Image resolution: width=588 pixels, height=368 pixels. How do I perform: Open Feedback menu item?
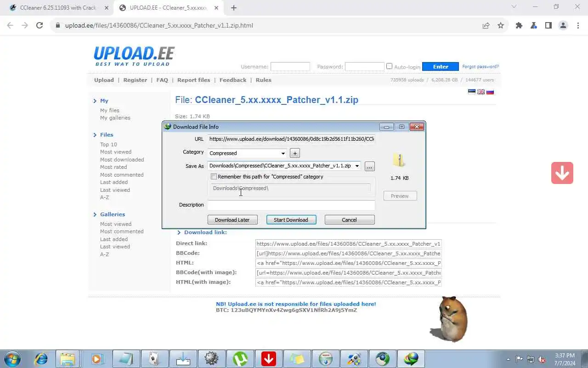coord(233,80)
